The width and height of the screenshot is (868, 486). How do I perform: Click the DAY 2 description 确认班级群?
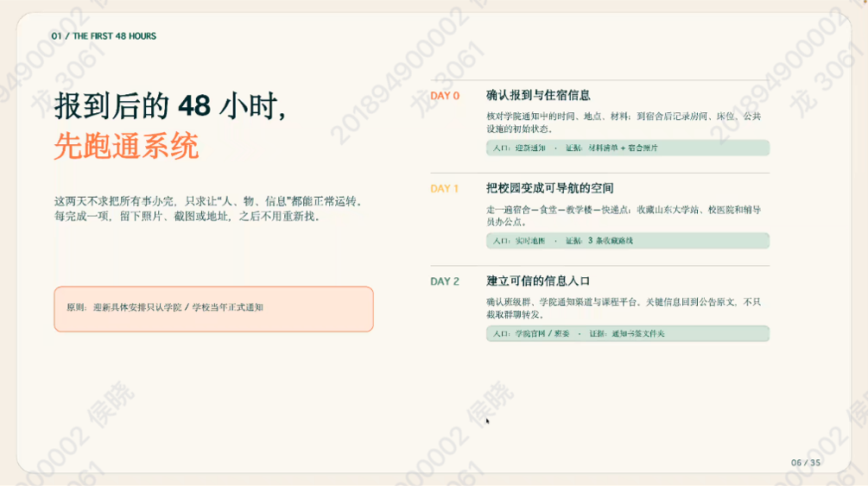tap(624, 308)
